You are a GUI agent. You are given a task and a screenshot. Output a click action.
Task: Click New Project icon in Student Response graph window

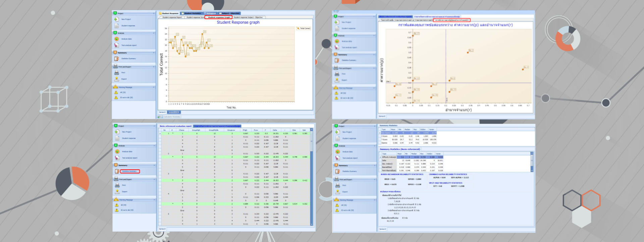coord(116,19)
